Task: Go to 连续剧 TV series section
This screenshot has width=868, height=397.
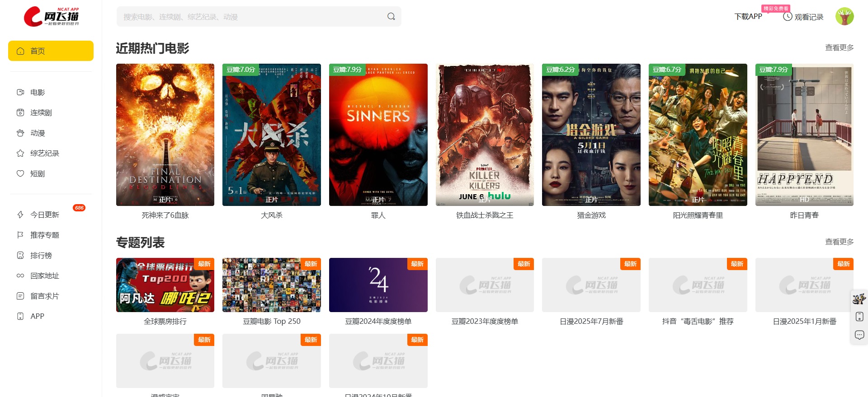Action: click(41, 112)
